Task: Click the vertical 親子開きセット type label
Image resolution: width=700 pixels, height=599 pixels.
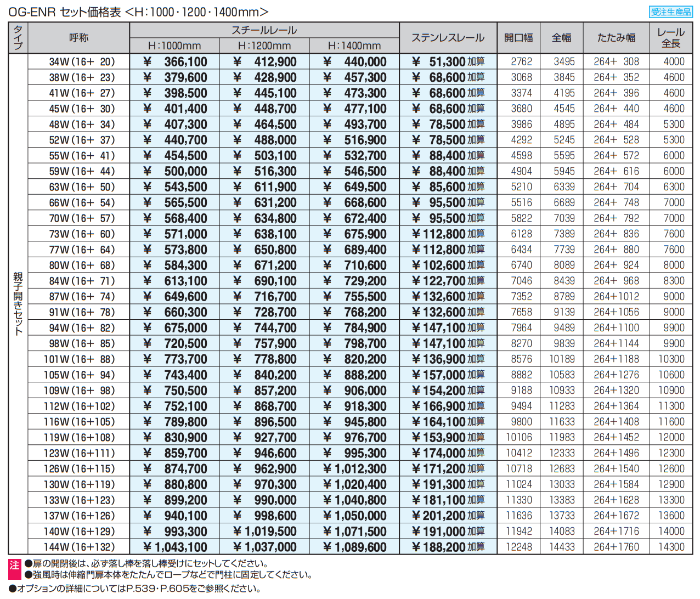Action: tap(18, 303)
